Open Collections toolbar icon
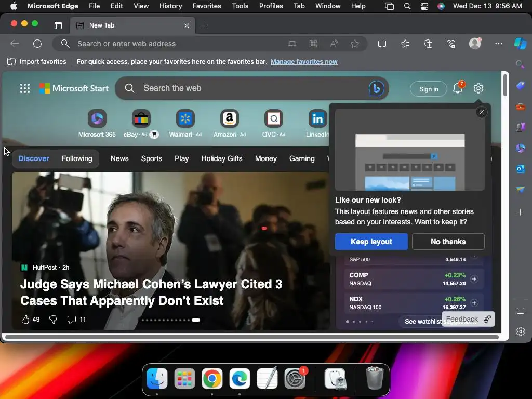This screenshot has width=532, height=399. coord(428,44)
